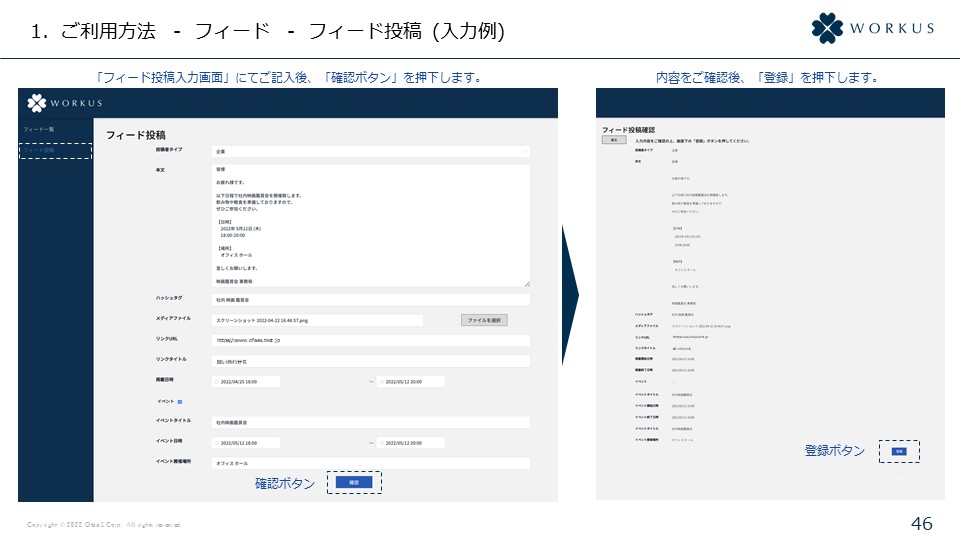Click the ファイルを選択 button
The image size is (960, 540).
[484, 320]
